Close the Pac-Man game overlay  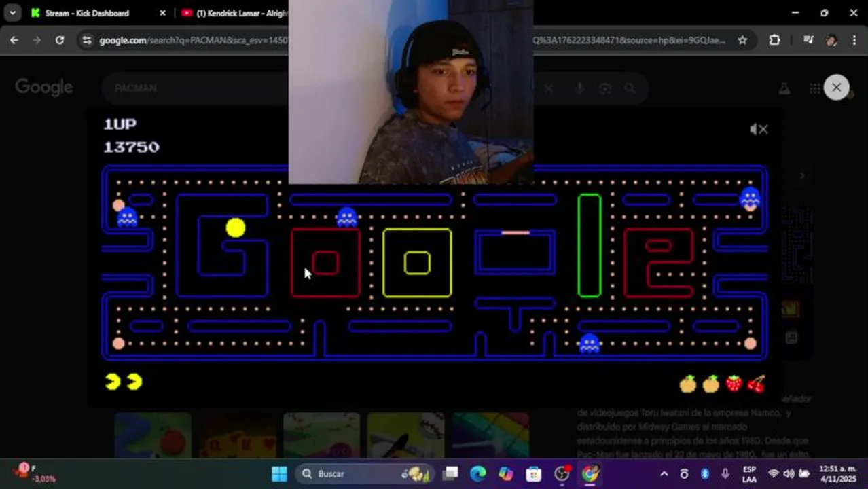tap(836, 87)
